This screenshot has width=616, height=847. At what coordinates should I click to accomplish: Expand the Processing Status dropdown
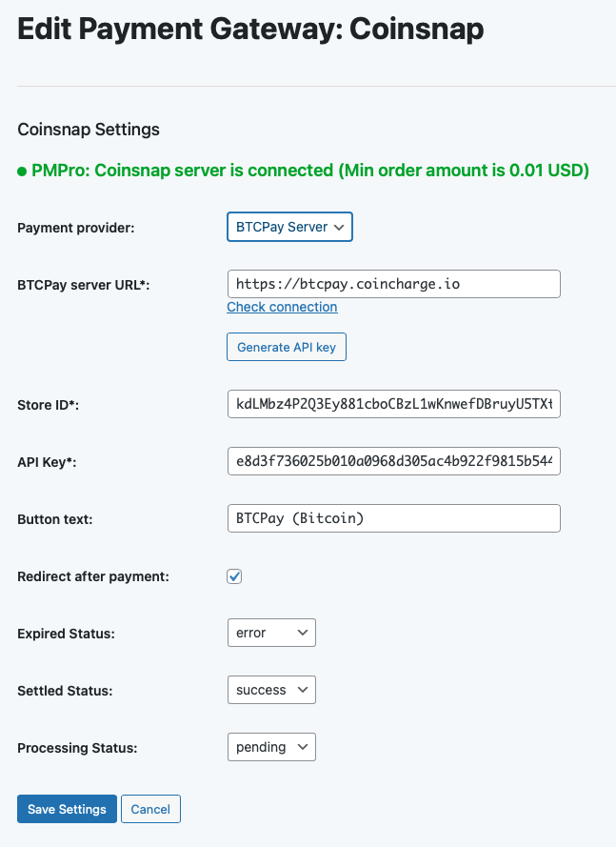[x=270, y=747]
